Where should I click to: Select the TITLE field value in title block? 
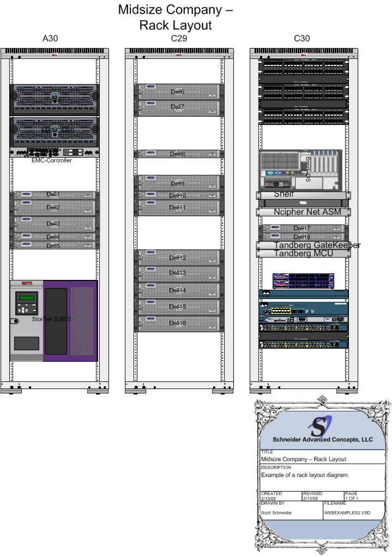pos(304,459)
